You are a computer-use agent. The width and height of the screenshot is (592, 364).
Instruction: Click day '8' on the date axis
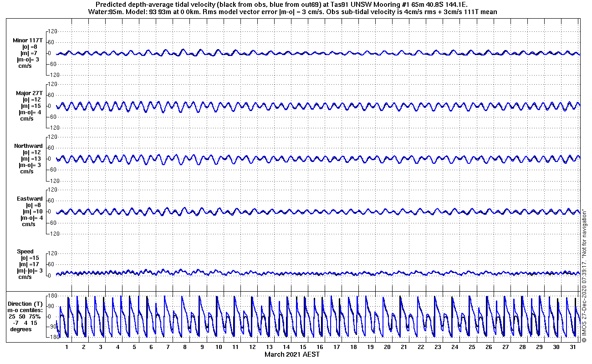(x=185, y=347)
